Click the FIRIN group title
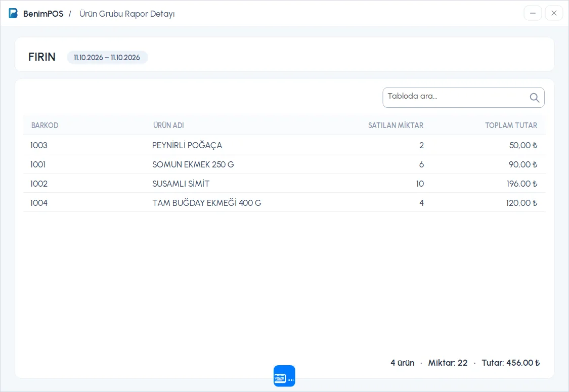Image resolution: width=569 pixels, height=392 pixels. click(42, 57)
